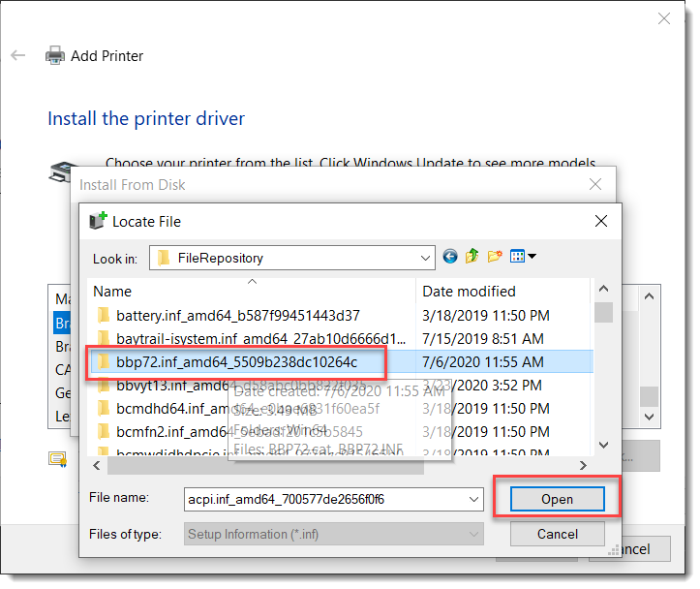Click Cancel in the Locate File dialog
This screenshot has width=700, height=589.
click(x=558, y=534)
